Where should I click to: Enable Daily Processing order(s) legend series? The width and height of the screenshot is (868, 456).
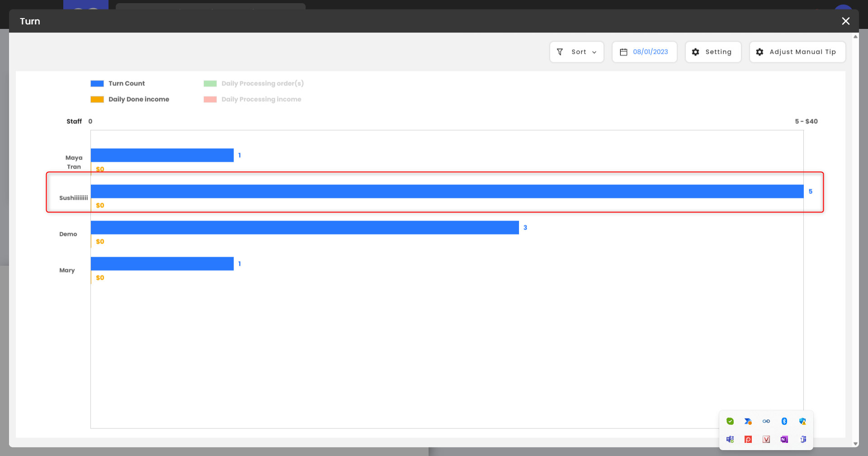(x=253, y=84)
